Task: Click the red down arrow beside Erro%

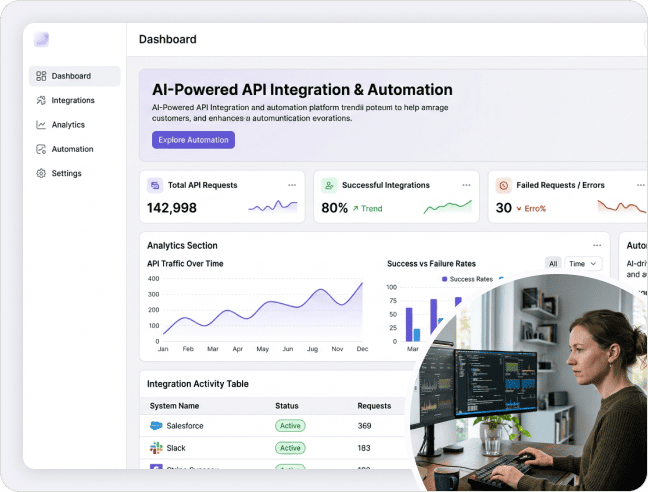Action: pyautogui.click(x=519, y=209)
